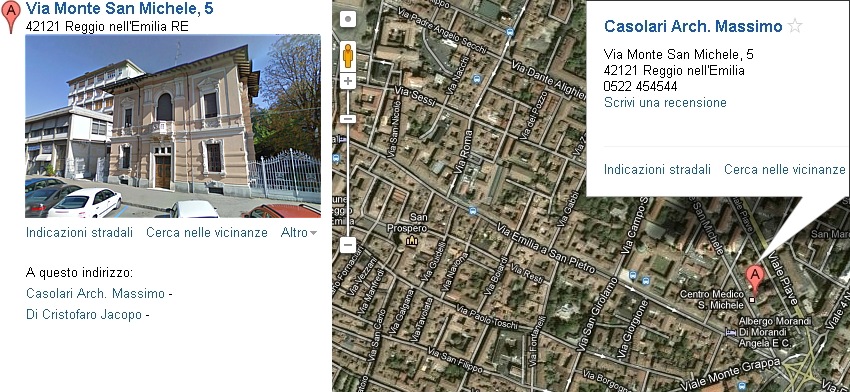Open Via Monte San Michele, 5 title link
The width and height of the screenshot is (850, 392).
[119, 9]
